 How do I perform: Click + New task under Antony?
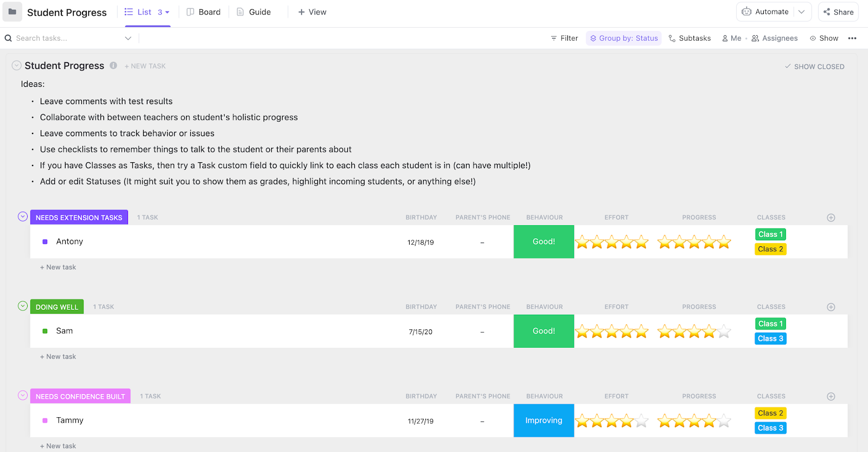[x=58, y=267]
